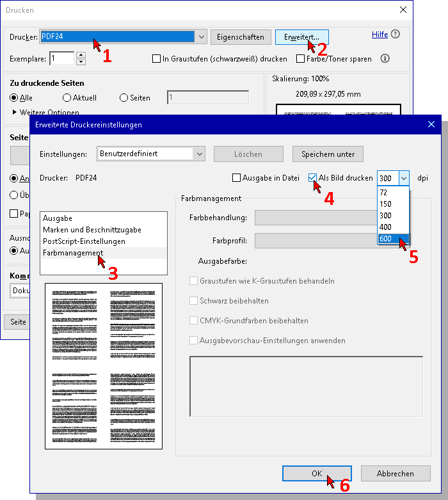Choose 600 dpi from the list
The height and width of the screenshot is (500, 448).
pos(385,239)
